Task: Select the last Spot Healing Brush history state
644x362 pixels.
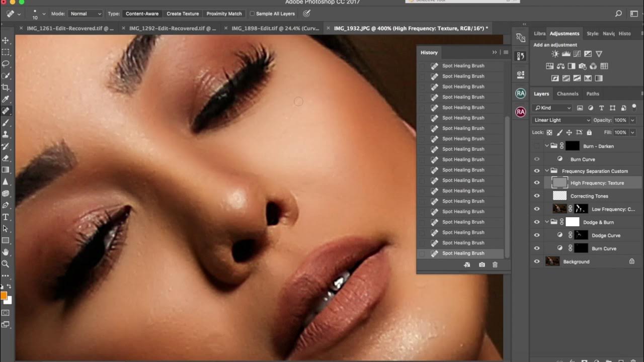Action: pyautogui.click(x=460, y=253)
